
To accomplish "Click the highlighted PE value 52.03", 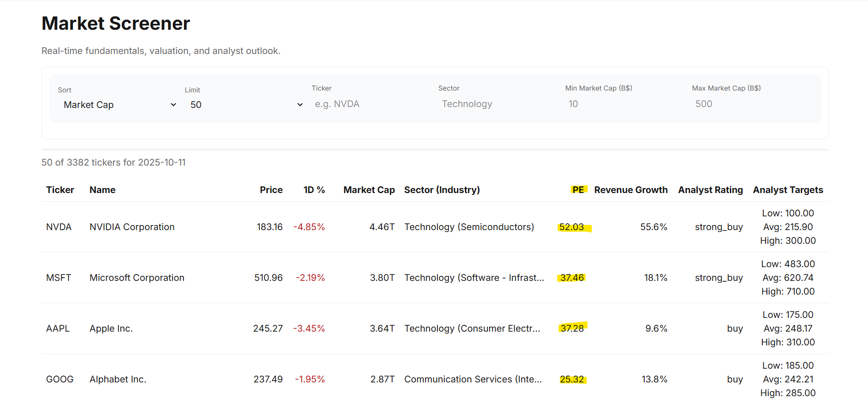I will [571, 227].
